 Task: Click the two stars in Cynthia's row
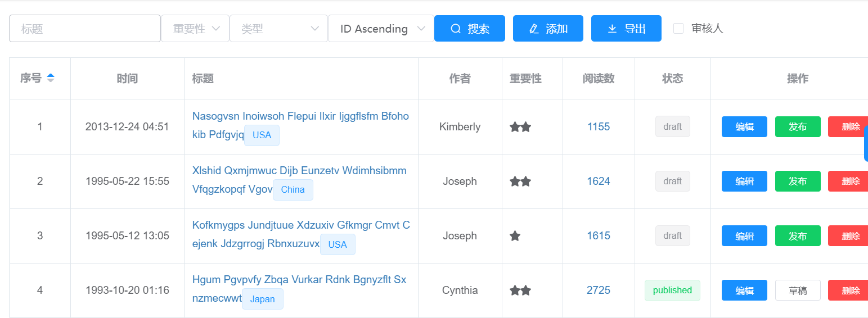520,290
